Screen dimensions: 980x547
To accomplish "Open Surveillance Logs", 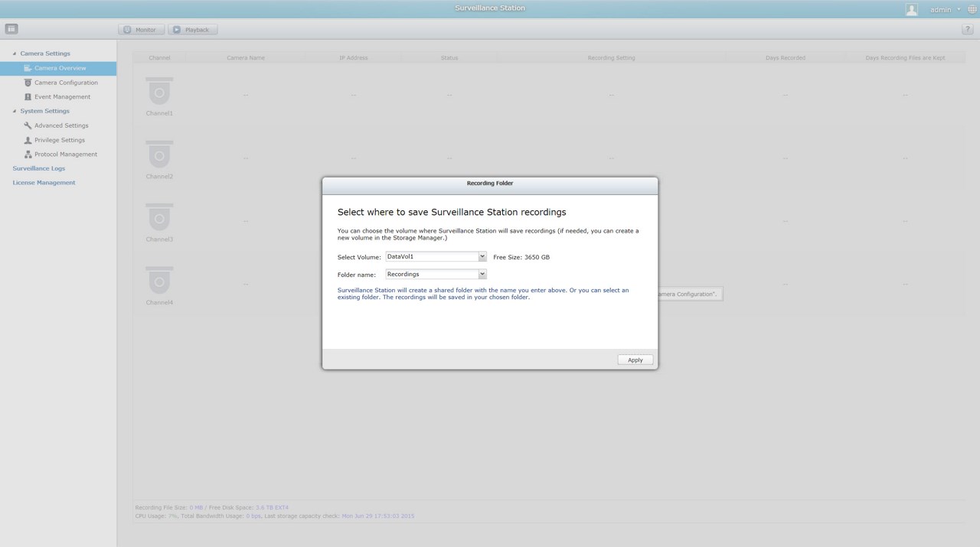I will click(39, 168).
